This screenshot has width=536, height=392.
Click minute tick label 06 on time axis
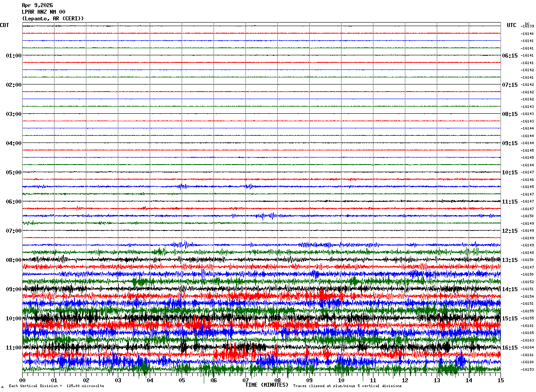coord(214,380)
